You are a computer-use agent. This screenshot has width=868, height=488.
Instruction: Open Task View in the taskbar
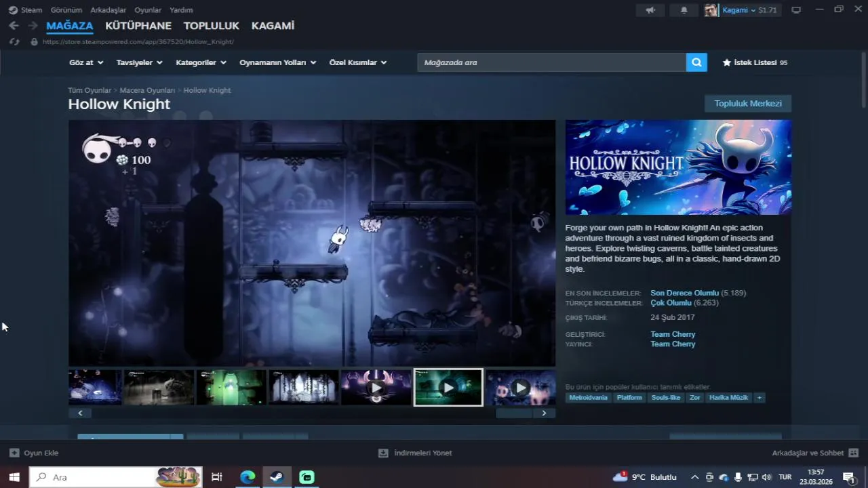pyautogui.click(x=217, y=477)
